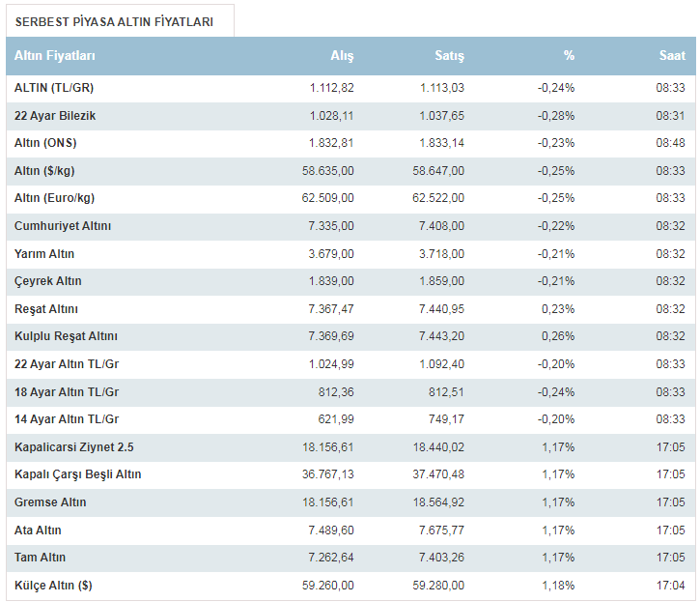Screen dimensions: 700x602
Task: Click the Satış column header
Action: (450, 56)
